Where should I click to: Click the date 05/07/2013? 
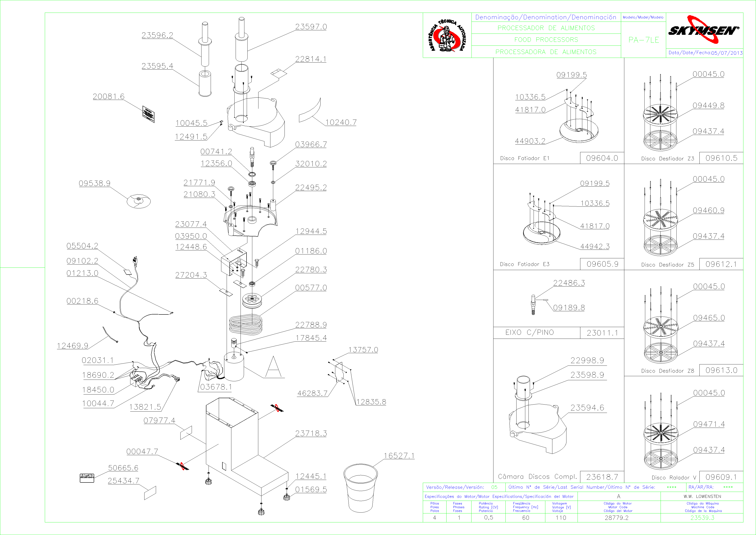coord(727,53)
